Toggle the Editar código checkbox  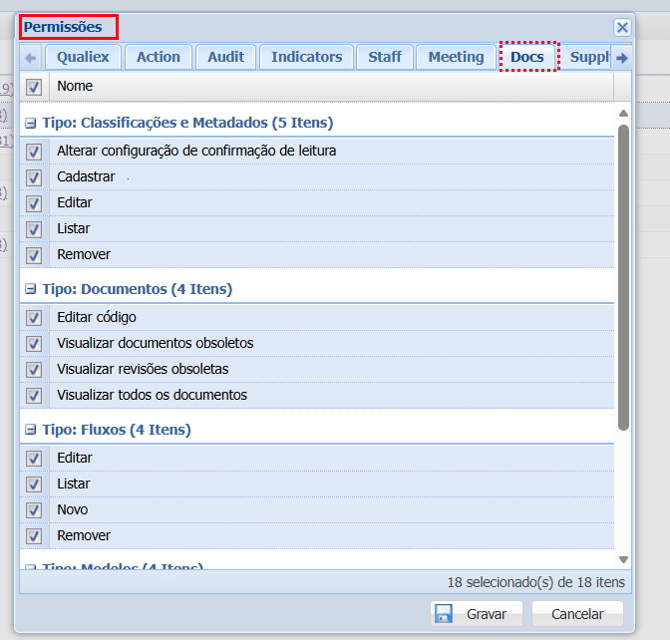[34, 318]
